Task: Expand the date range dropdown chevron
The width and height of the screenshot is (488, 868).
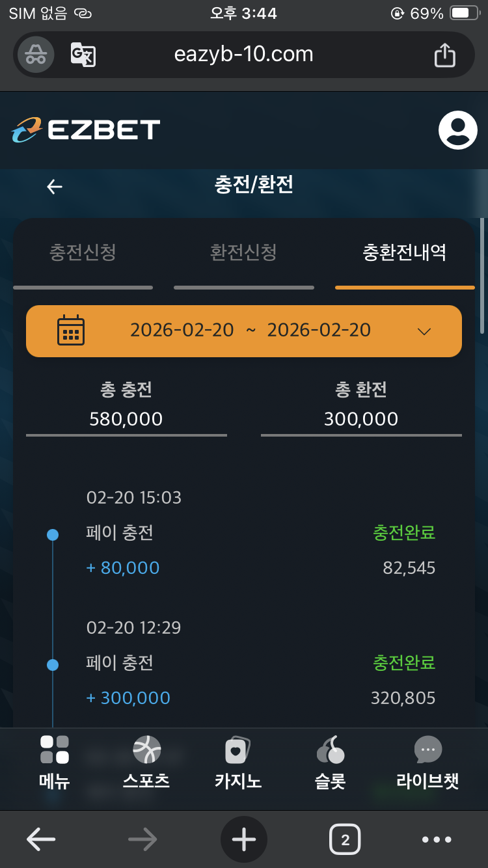Action: 424,331
